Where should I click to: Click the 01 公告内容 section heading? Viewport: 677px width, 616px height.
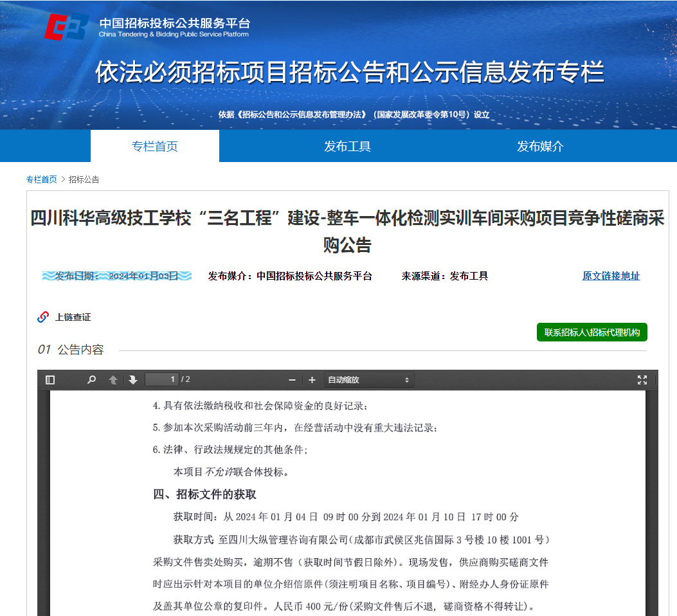coord(71,350)
